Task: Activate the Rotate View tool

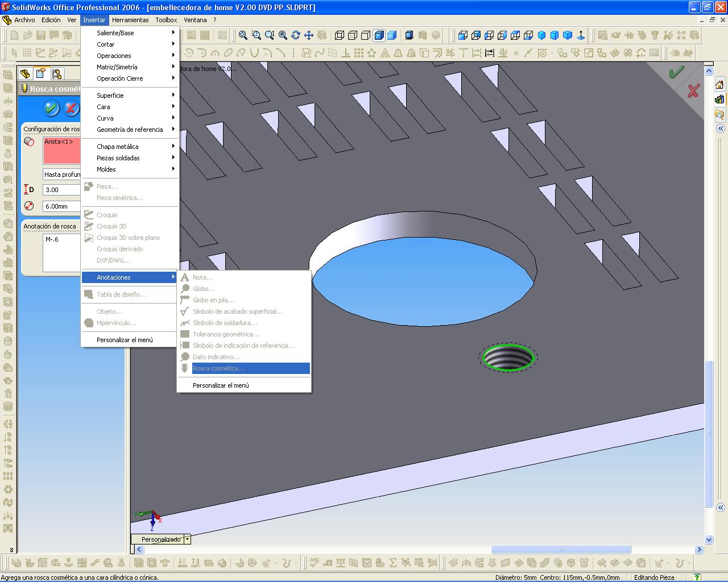Action: (x=295, y=35)
